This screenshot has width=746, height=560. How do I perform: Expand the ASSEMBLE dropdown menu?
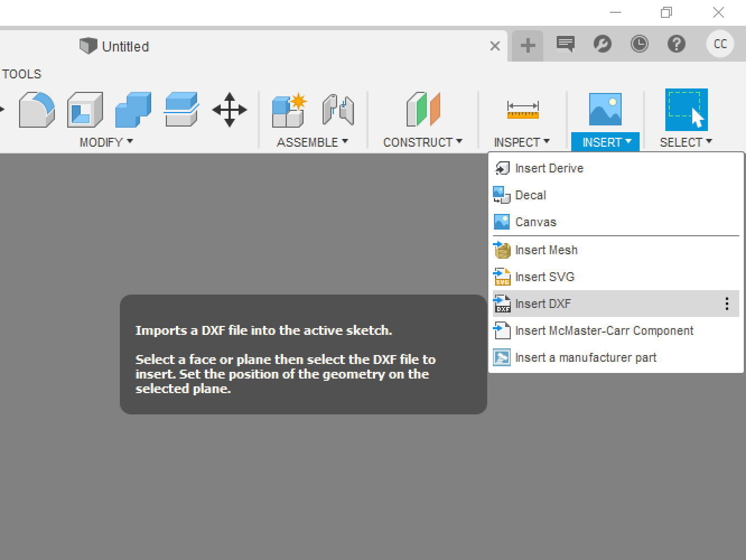[x=313, y=142]
